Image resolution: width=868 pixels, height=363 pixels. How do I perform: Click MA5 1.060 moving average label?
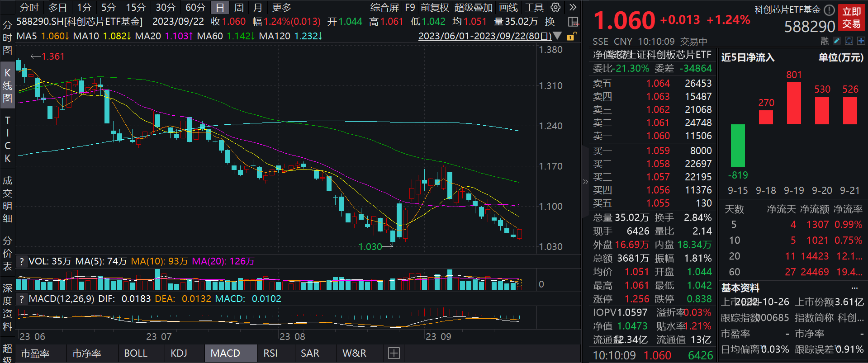click(43, 36)
